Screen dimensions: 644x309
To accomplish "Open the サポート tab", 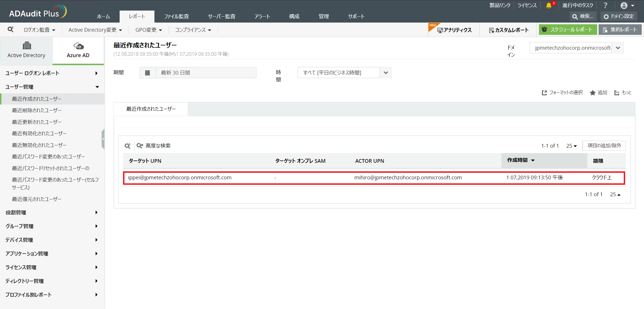I will click(356, 17).
